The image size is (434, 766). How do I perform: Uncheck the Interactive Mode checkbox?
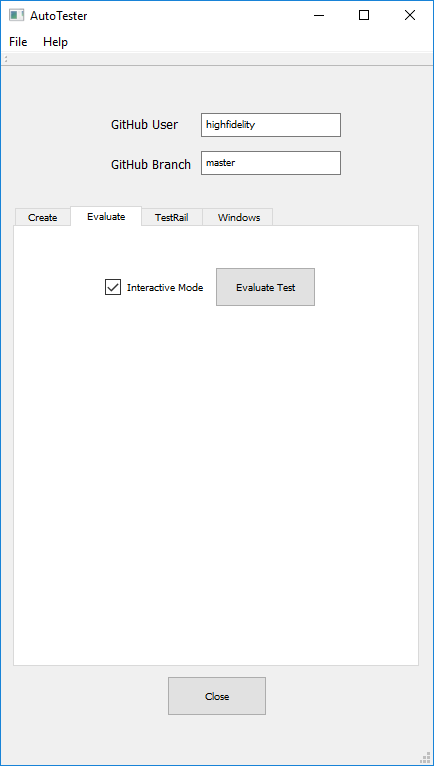tap(113, 287)
